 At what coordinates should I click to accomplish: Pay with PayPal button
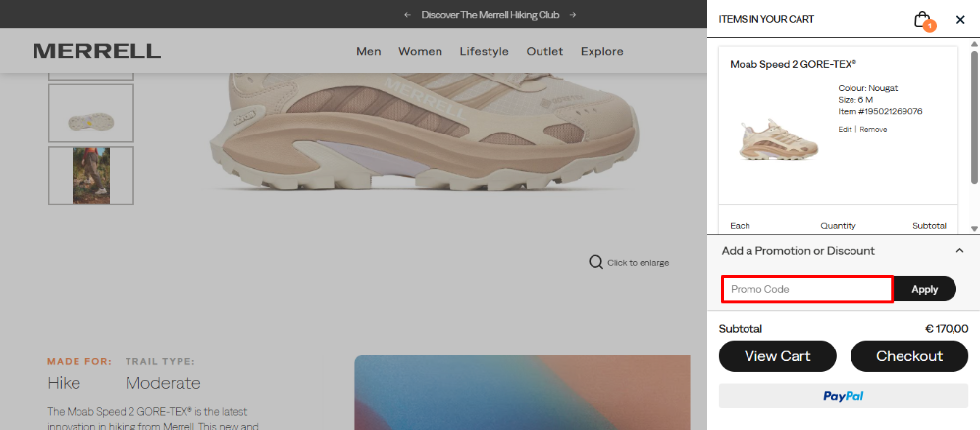(x=843, y=396)
